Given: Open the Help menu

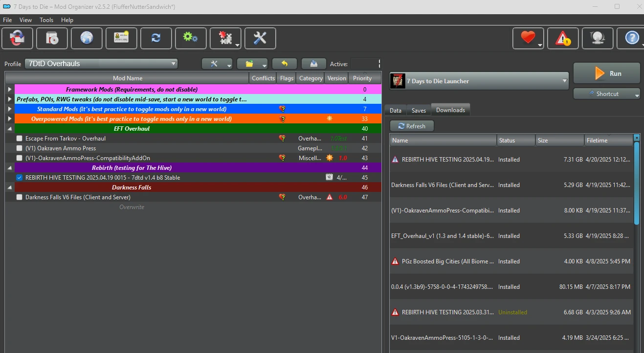Looking at the screenshot, I should click(x=67, y=20).
